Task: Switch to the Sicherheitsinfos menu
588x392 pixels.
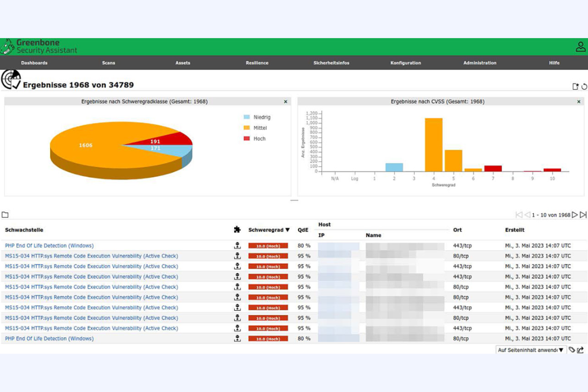Action: click(332, 63)
